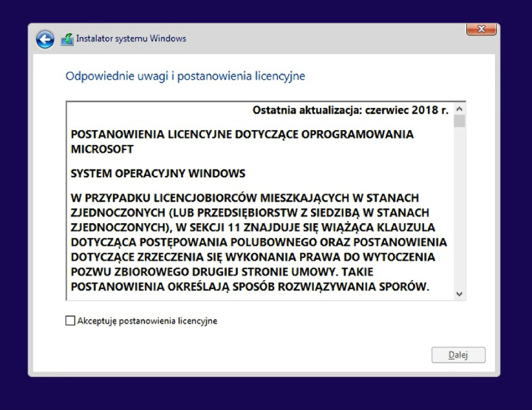Click the 'W PRZYPADKU LICENCJOBIORCÓW' paragraph
Screen dimensions: 532x410
259,242
